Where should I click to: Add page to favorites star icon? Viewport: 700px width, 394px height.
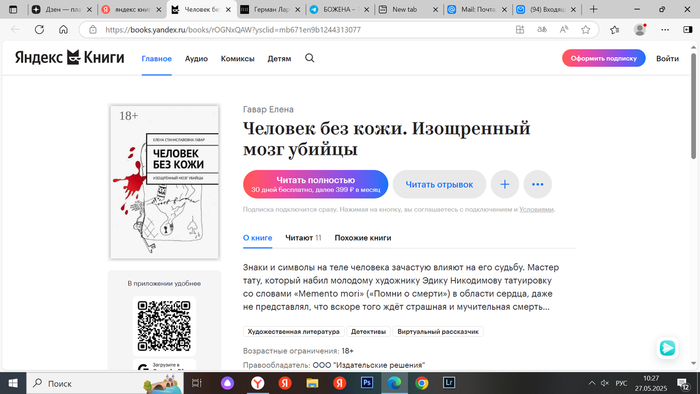586,29
